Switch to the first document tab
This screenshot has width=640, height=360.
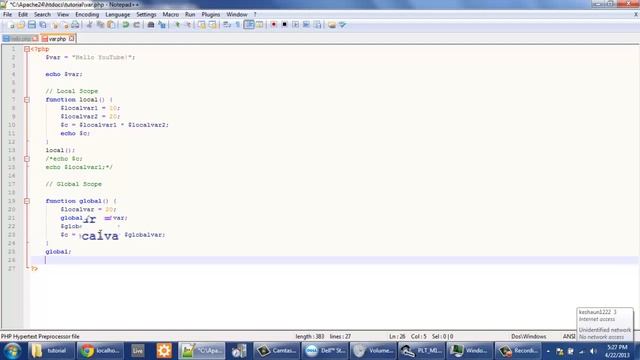pyautogui.click(x=20, y=39)
